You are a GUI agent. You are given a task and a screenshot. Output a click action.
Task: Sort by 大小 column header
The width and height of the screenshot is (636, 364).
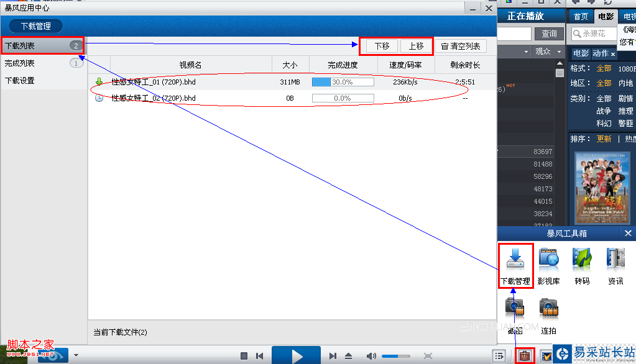pyautogui.click(x=290, y=65)
